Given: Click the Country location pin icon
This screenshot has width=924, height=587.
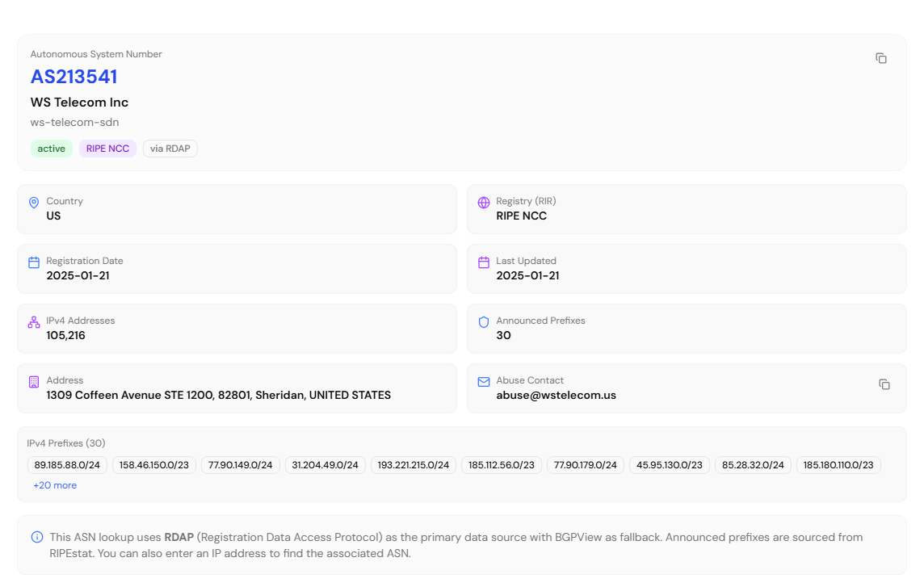Looking at the screenshot, I should tap(34, 203).
